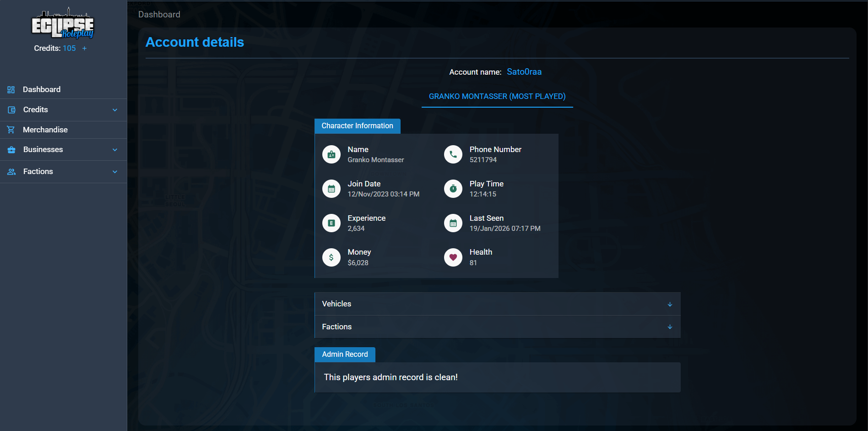Image resolution: width=868 pixels, height=431 pixels.
Task: Click the Businesses briefcase icon
Action: tap(11, 150)
